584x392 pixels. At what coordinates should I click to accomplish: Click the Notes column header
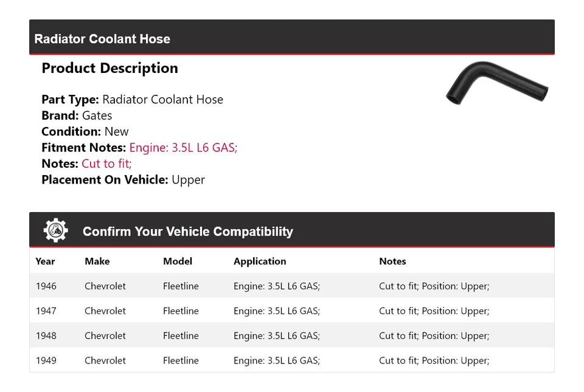[392, 261]
